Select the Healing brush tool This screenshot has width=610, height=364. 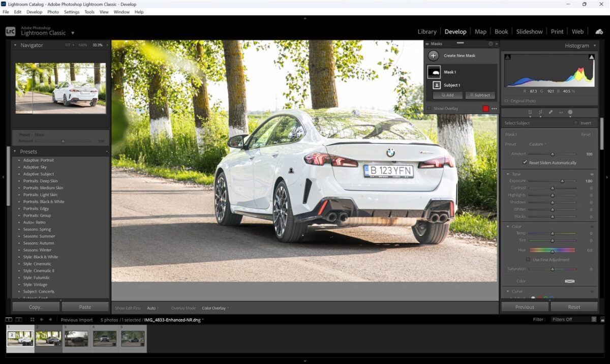(x=551, y=112)
